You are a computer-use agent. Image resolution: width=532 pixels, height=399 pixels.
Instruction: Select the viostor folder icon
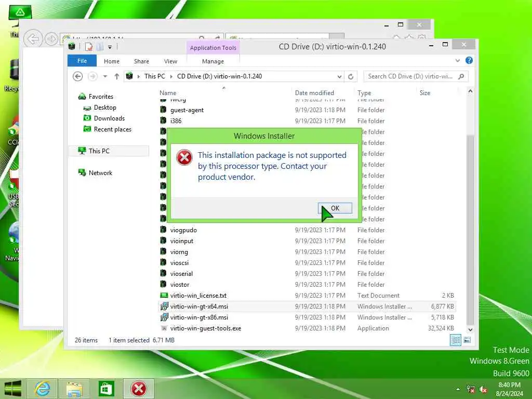pyautogui.click(x=163, y=284)
